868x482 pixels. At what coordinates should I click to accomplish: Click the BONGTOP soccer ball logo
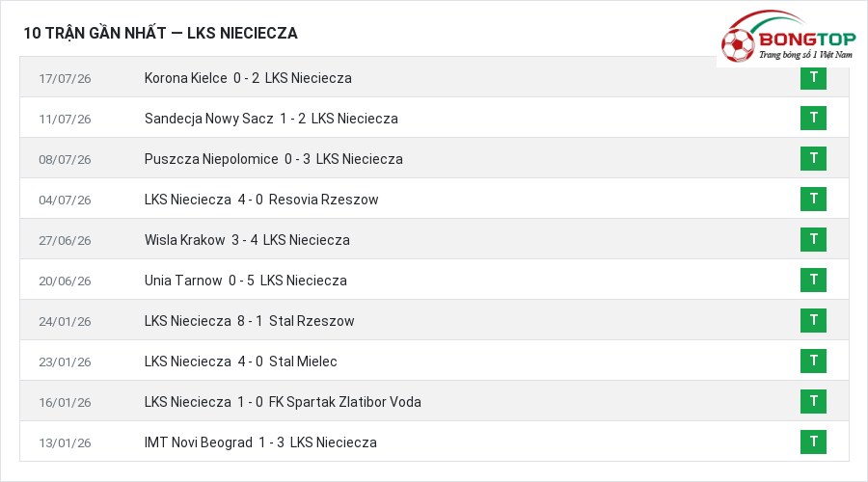738,44
